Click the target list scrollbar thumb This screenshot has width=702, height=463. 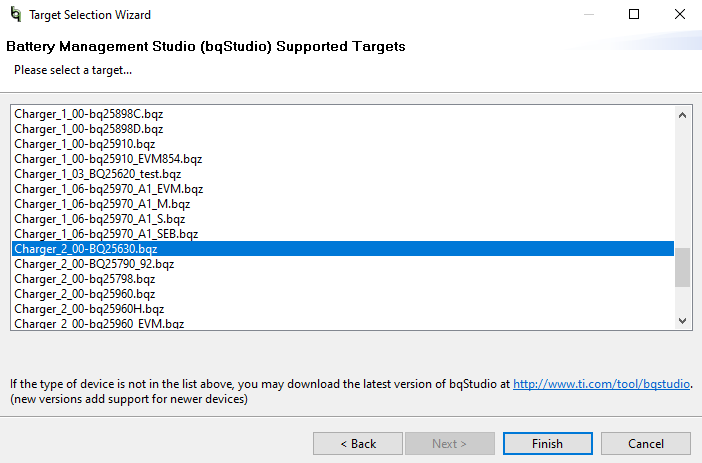683,268
